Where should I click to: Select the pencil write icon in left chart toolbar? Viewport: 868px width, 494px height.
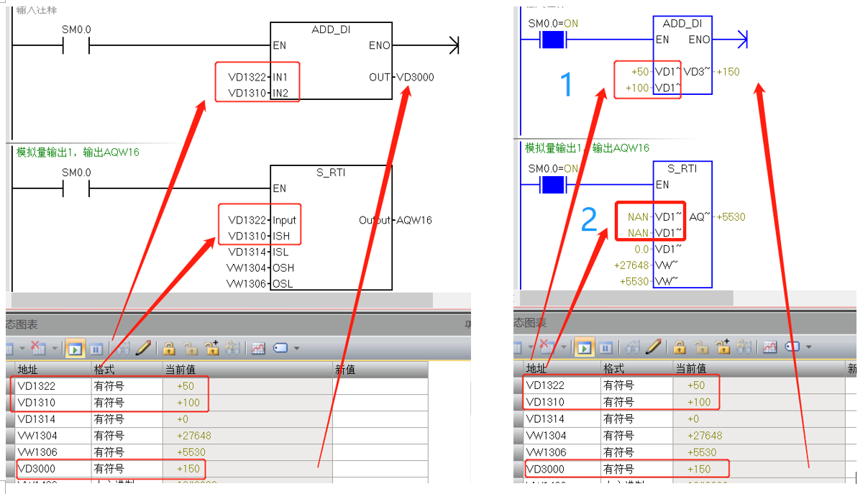(x=143, y=348)
